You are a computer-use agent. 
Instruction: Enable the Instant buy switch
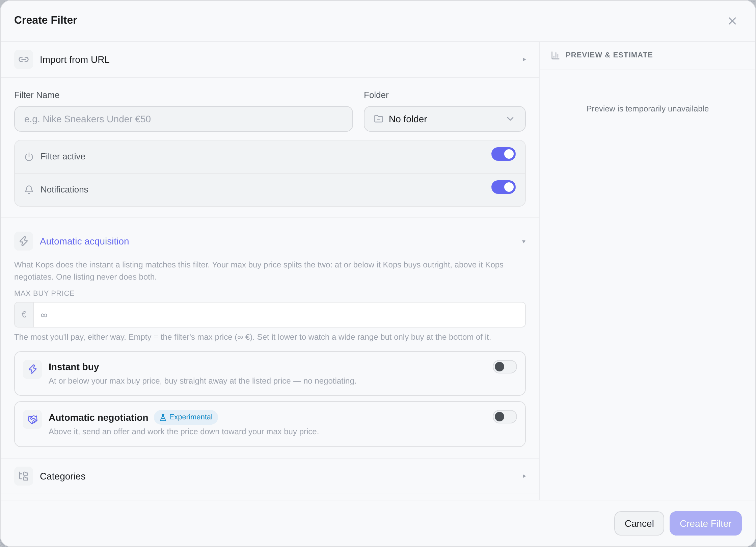pyautogui.click(x=505, y=367)
